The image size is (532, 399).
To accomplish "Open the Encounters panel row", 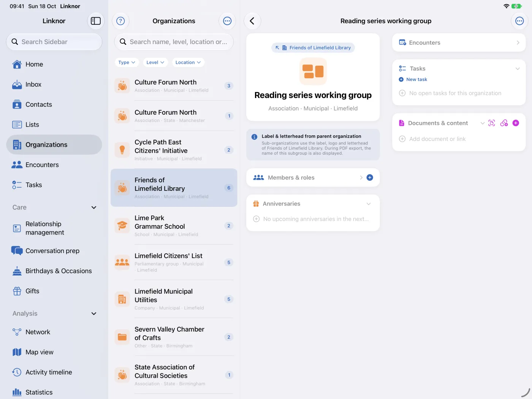I will coord(459,43).
